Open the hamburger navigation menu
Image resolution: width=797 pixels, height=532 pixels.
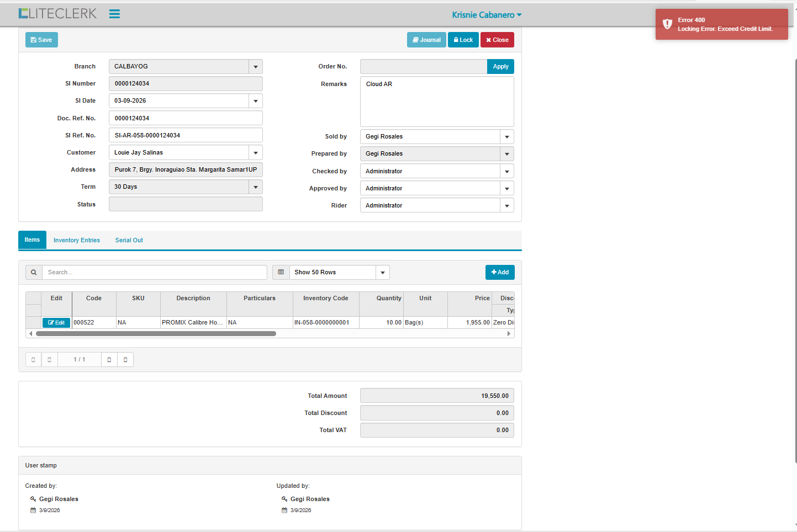[114, 14]
